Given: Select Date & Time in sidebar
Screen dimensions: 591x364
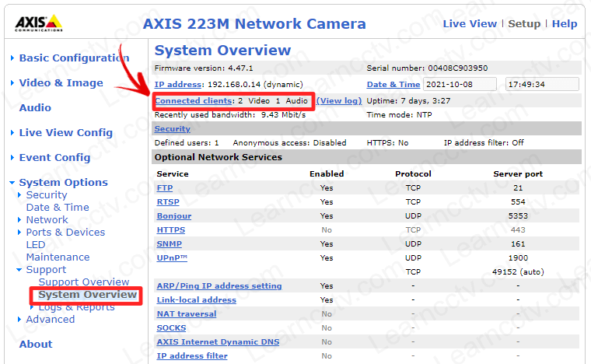Looking at the screenshot, I should (58, 208).
